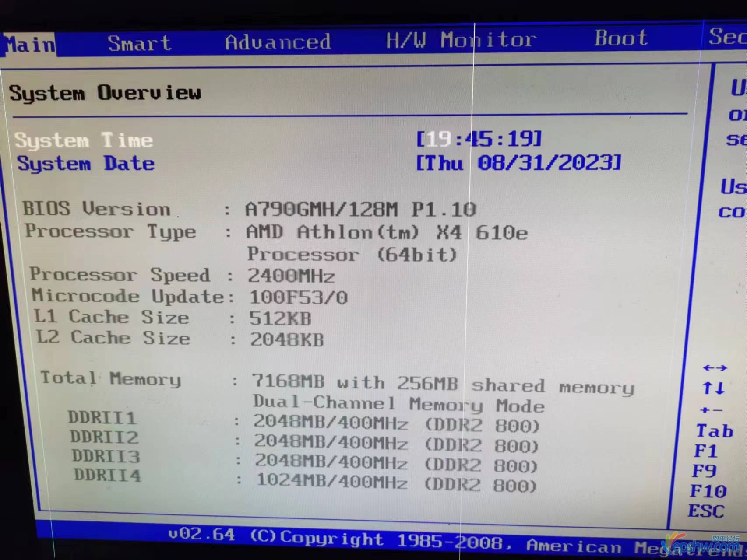747x560 pixels.
Task: Click the BIOS Version label
Action: tap(96, 208)
